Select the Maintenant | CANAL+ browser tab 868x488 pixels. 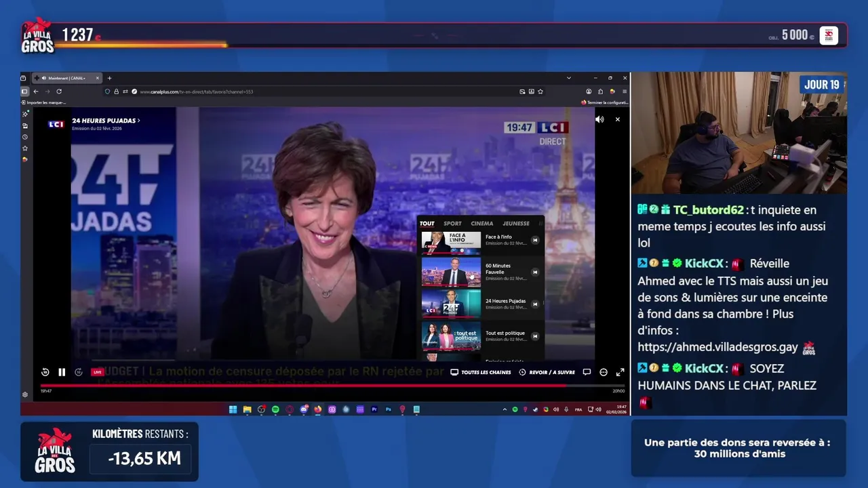[66, 78]
